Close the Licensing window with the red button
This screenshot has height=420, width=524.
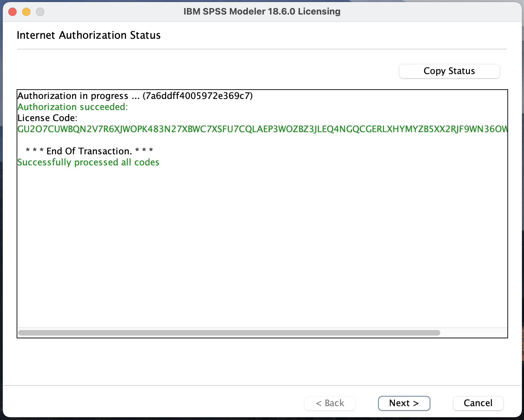12,12
